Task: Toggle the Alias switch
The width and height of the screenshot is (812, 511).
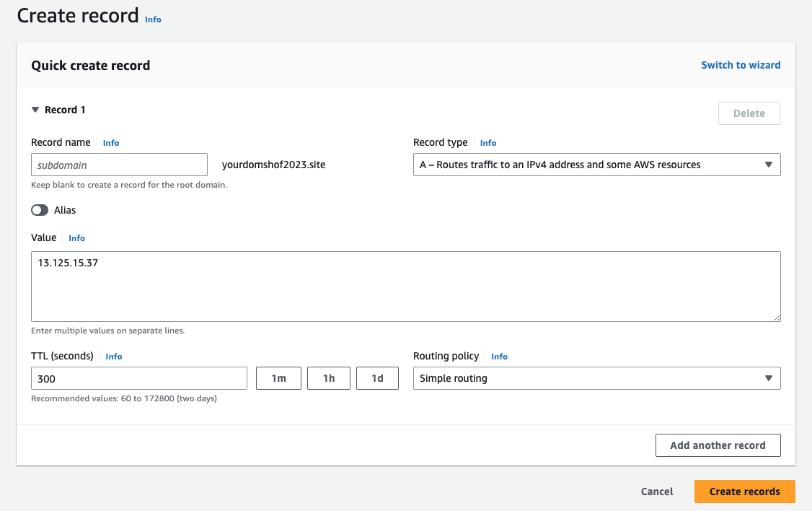Action: tap(40, 210)
